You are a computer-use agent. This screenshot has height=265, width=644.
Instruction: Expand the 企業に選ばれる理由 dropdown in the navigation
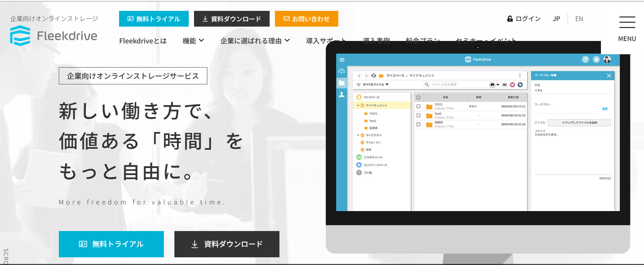tap(255, 41)
